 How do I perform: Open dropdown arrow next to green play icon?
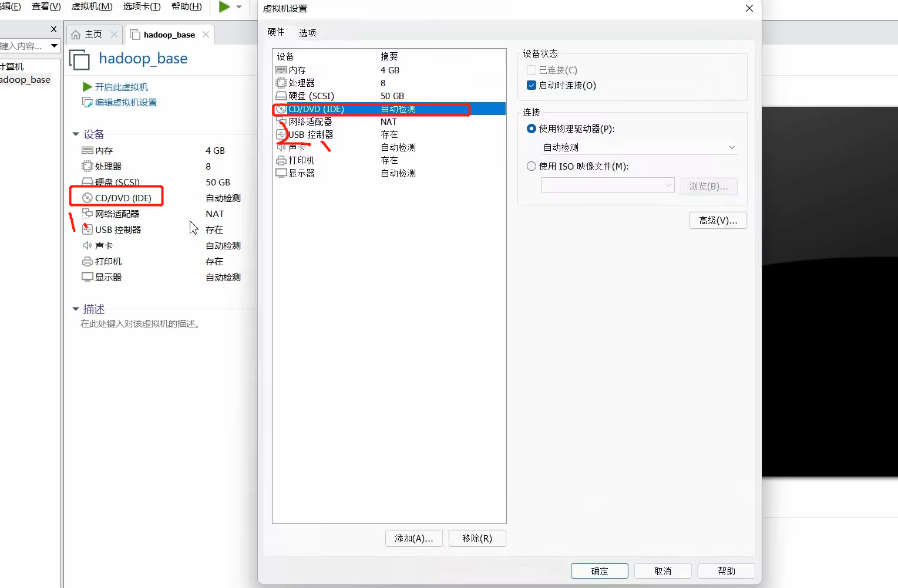point(239,7)
